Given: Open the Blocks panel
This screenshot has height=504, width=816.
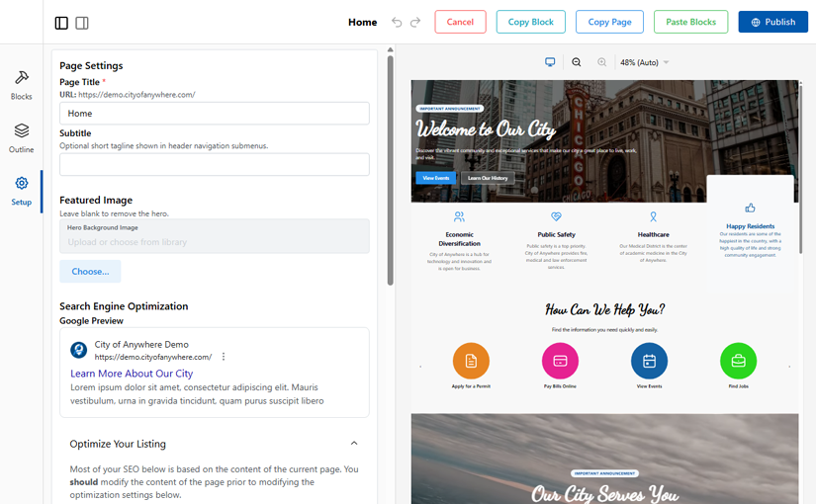Looking at the screenshot, I should pos(22,85).
